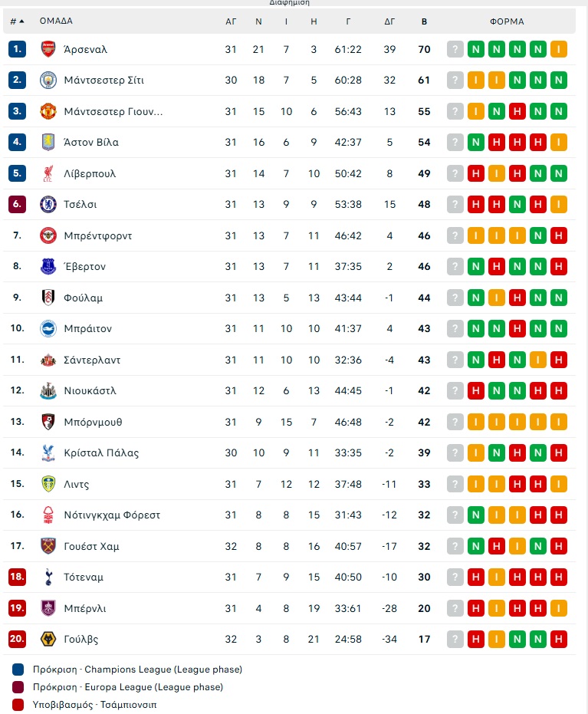Click the Everton club crest icon
The height and width of the screenshot is (714, 588).
pos(48,266)
